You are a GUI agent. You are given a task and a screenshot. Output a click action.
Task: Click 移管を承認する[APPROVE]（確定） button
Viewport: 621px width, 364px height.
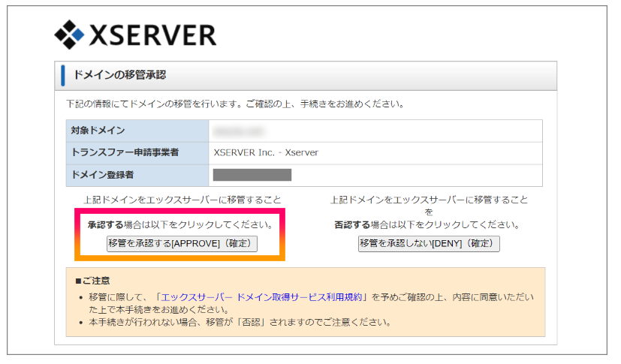182,243
